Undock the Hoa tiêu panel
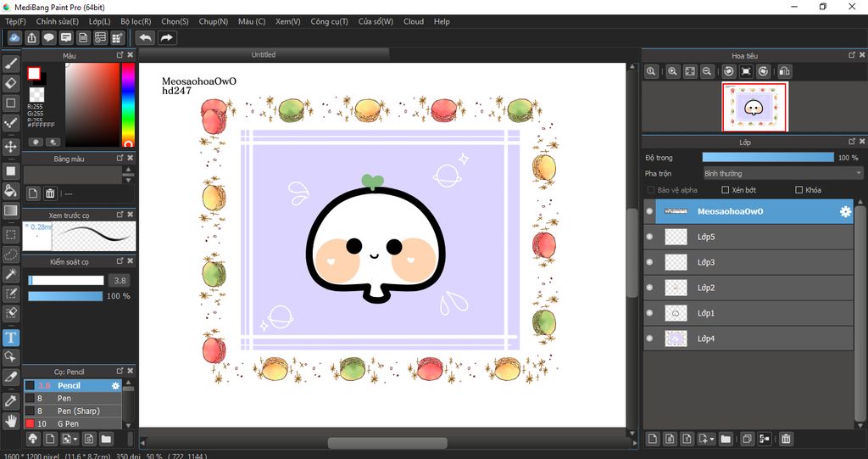 tap(852, 55)
